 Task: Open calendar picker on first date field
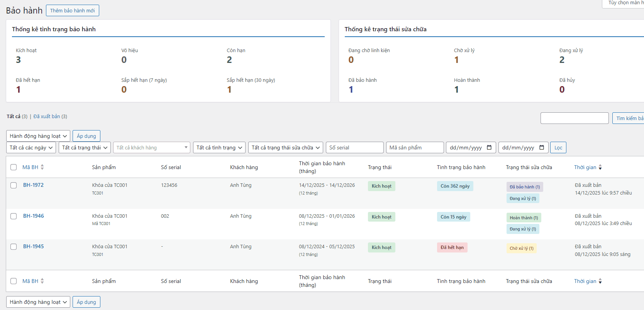pyautogui.click(x=489, y=147)
